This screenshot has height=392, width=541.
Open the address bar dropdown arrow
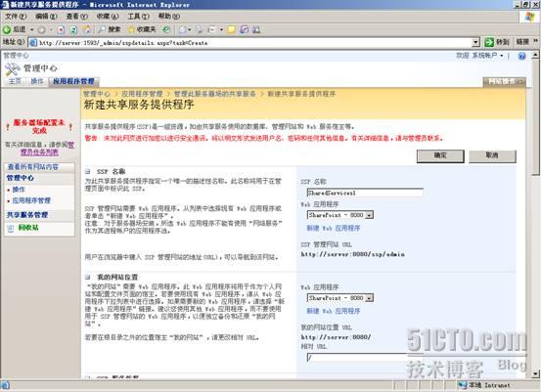[x=475, y=43]
